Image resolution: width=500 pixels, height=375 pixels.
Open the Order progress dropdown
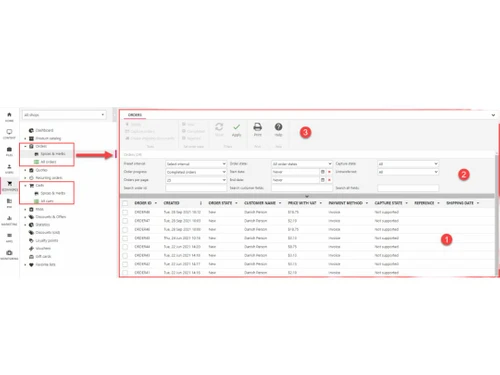196,172
